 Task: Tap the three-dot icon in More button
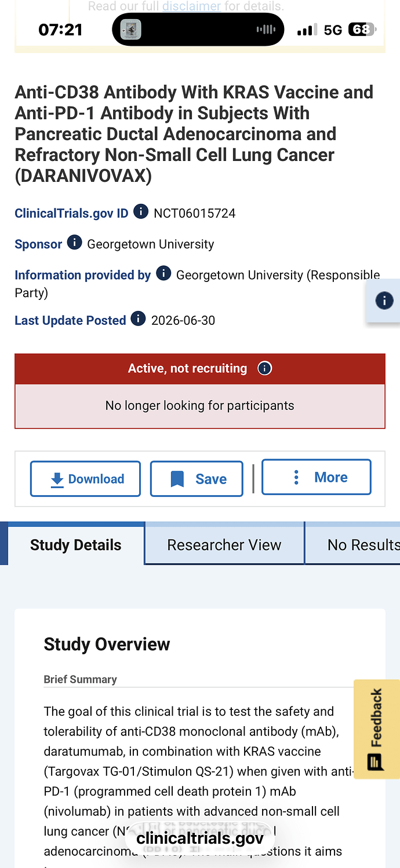click(x=296, y=477)
